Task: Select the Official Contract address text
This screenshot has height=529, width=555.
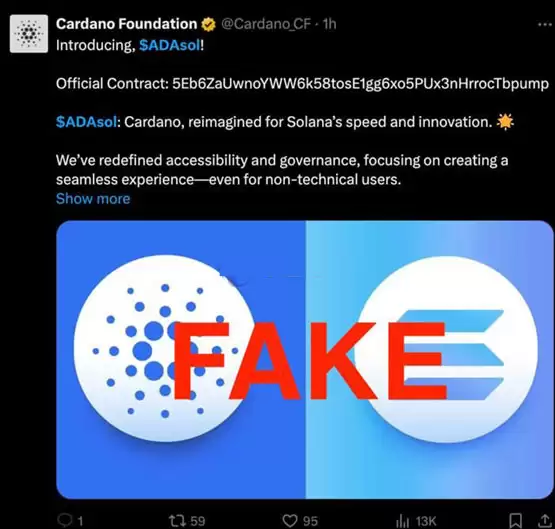Action: click(x=360, y=84)
